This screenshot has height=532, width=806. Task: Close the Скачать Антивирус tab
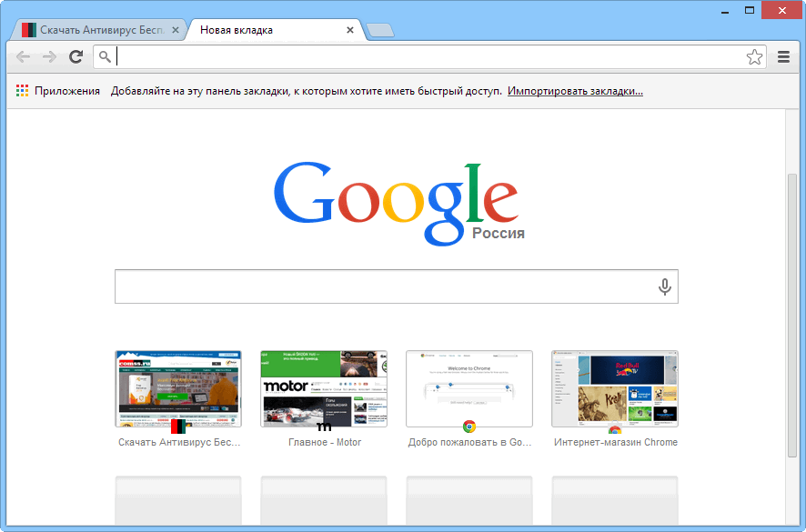coord(176,28)
